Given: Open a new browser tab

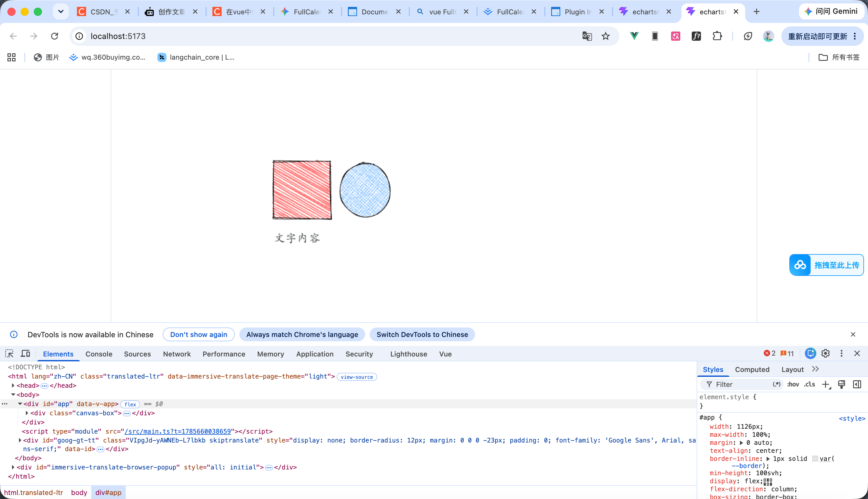Looking at the screenshot, I should [757, 12].
